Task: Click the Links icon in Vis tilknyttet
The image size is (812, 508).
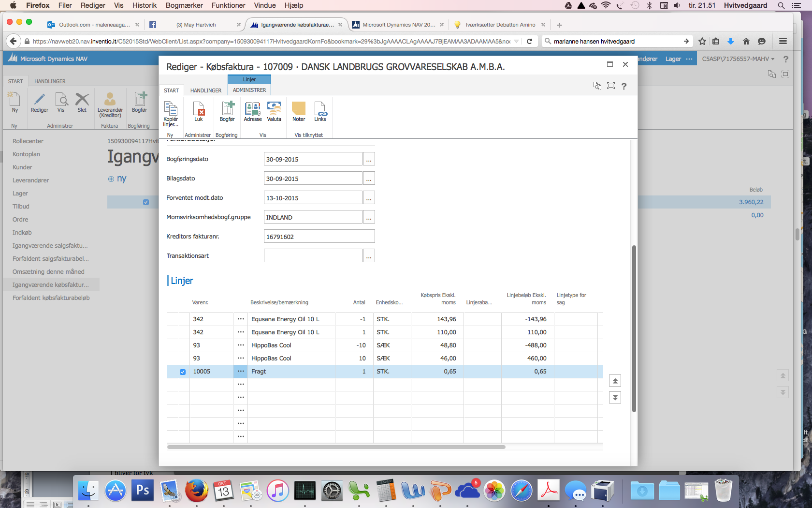Action: coord(320,109)
